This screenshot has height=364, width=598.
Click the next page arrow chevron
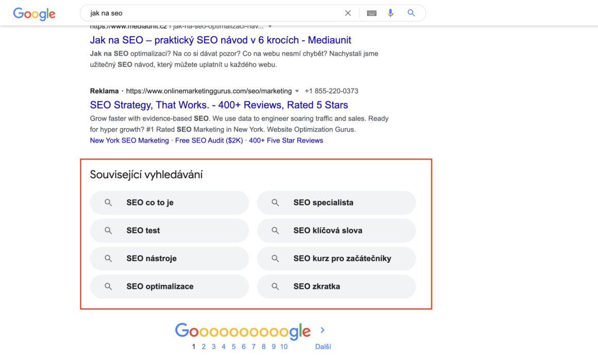point(323,330)
